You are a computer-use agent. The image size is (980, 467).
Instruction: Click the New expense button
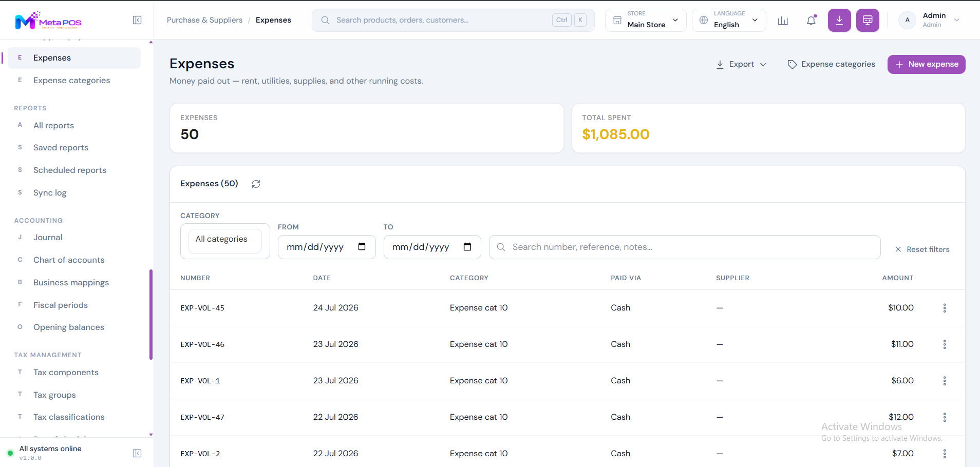[926, 64]
